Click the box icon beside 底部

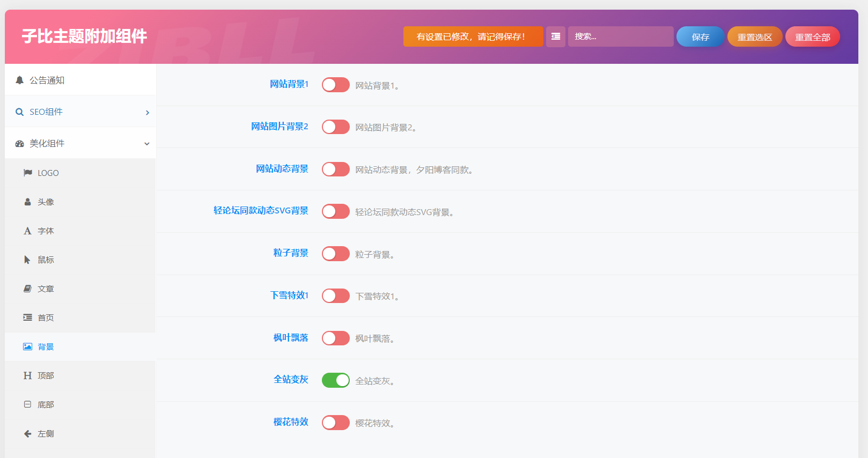tap(28, 404)
